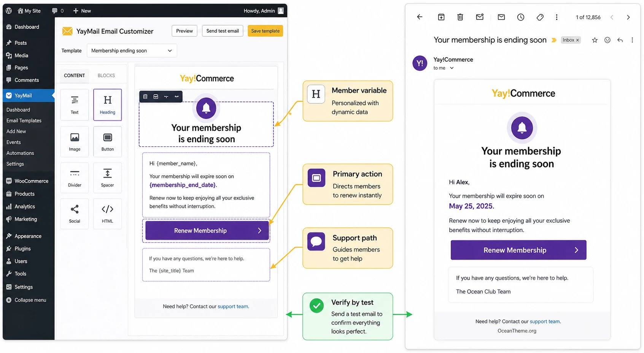Add a Button content block
The height and width of the screenshot is (353, 644).
pyautogui.click(x=107, y=141)
